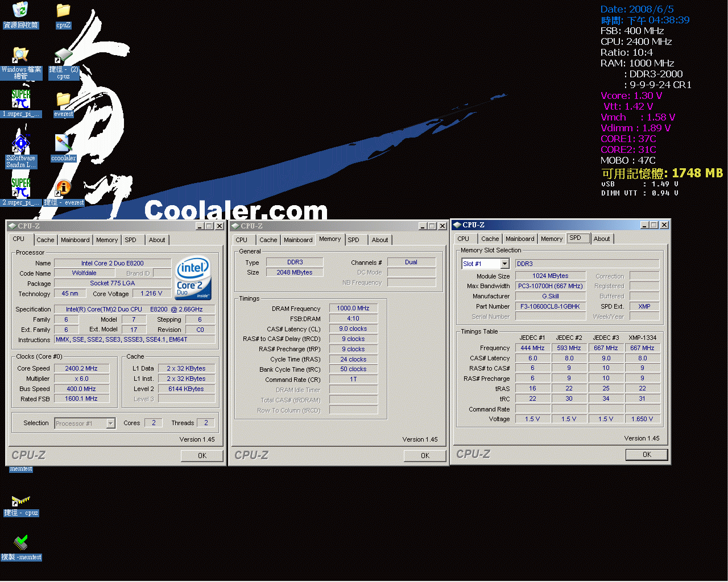Open Mainboard tab in left CPU-Z window

[75, 240]
